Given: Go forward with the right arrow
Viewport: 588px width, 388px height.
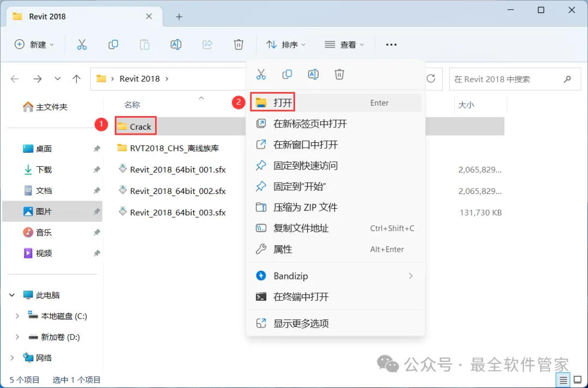Looking at the screenshot, I should [38, 79].
